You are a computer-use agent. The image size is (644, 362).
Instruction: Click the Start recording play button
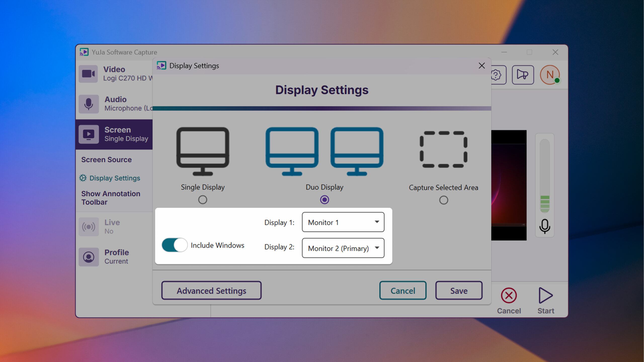click(x=545, y=296)
